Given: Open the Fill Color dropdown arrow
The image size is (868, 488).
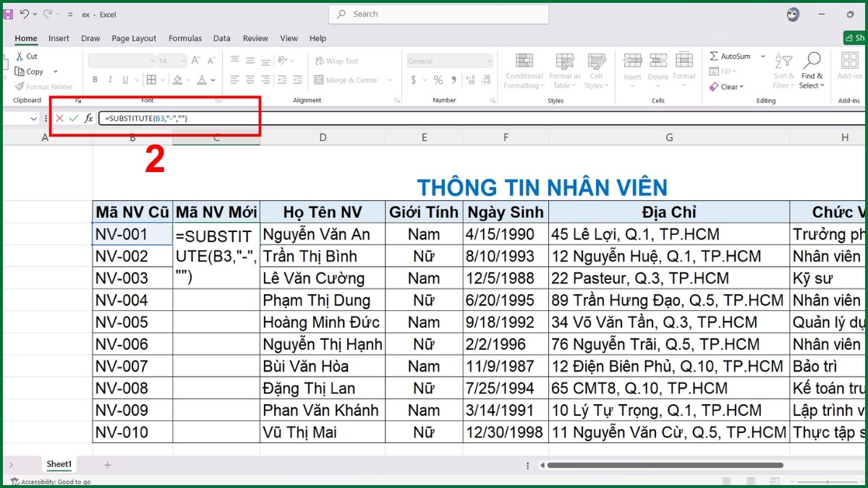Looking at the screenshot, I should coord(188,80).
